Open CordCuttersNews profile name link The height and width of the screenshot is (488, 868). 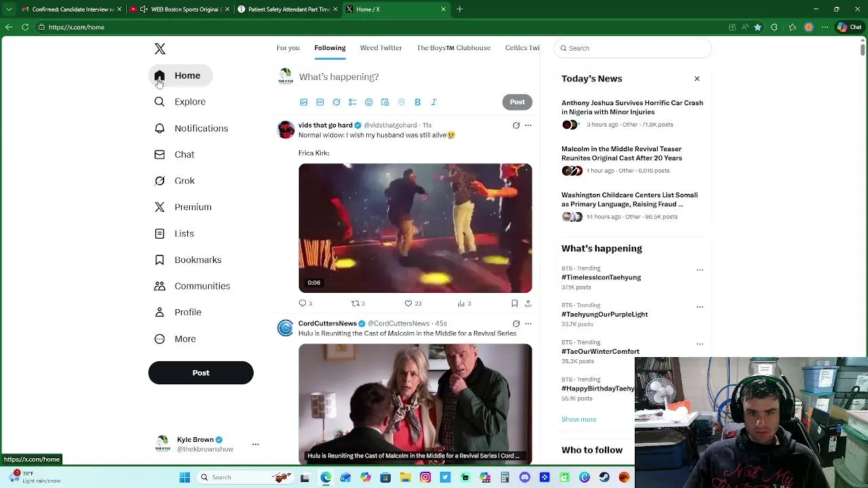pyautogui.click(x=328, y=324)
